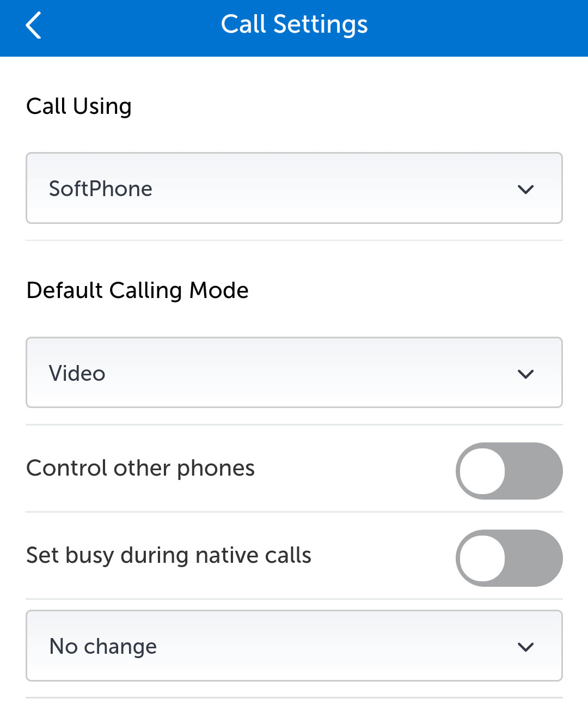Viewport: 588px width, 711px height.
Task: Open the Call Using dropdown
Action: pyautogui.click(x=294, y=189)
